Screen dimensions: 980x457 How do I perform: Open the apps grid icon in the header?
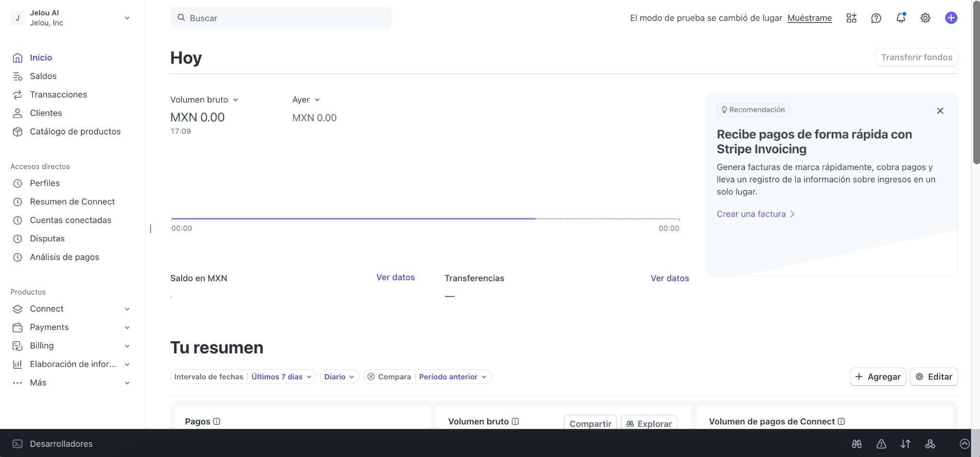pos(852,18)
